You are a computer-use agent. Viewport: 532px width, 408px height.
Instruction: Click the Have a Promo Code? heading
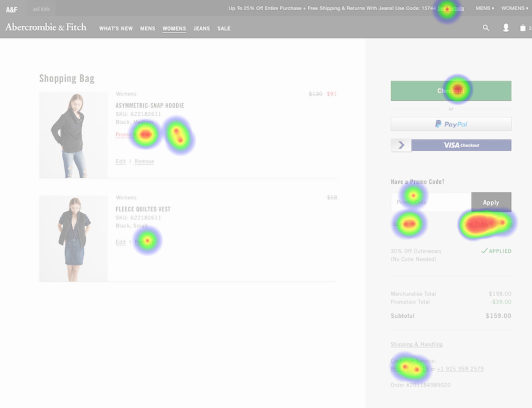point(418,182)
